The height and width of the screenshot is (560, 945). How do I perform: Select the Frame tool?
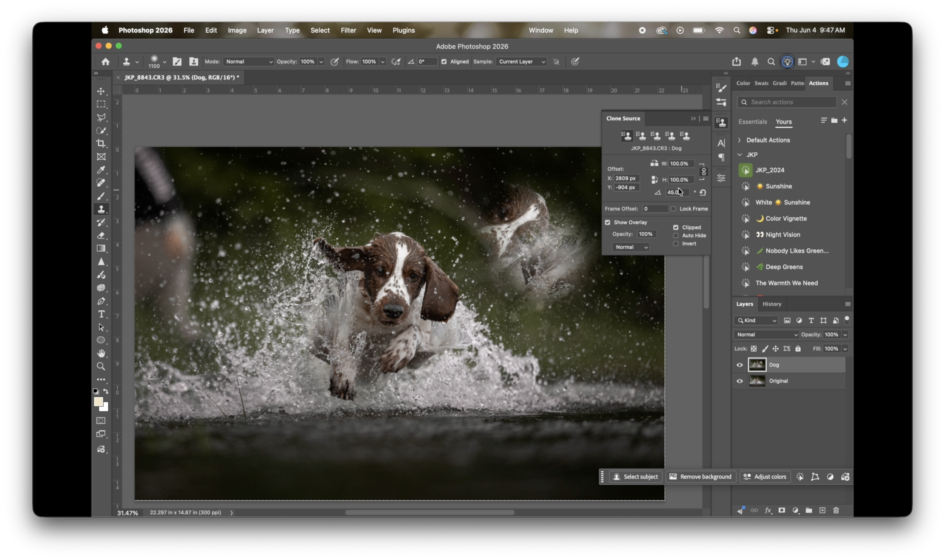[101, 157]
